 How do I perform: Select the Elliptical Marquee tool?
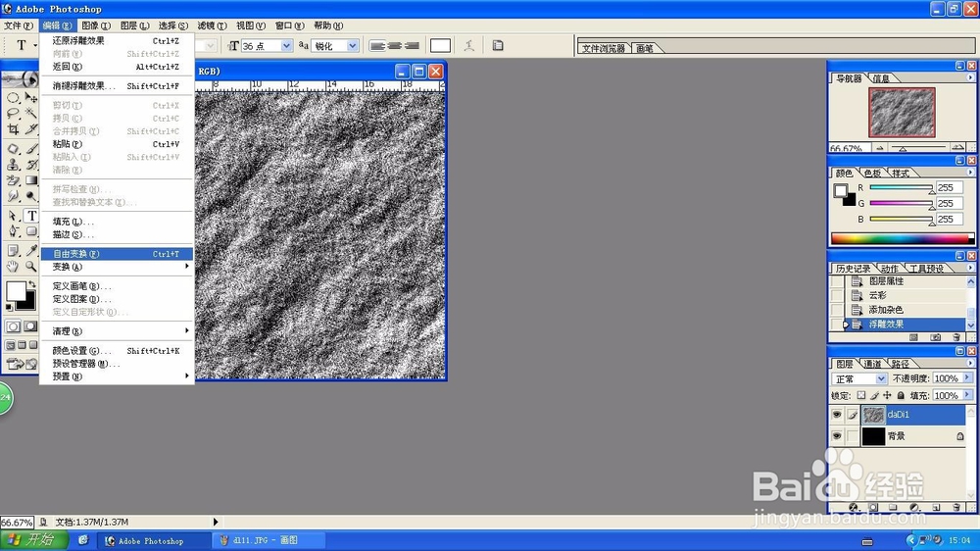13,98
